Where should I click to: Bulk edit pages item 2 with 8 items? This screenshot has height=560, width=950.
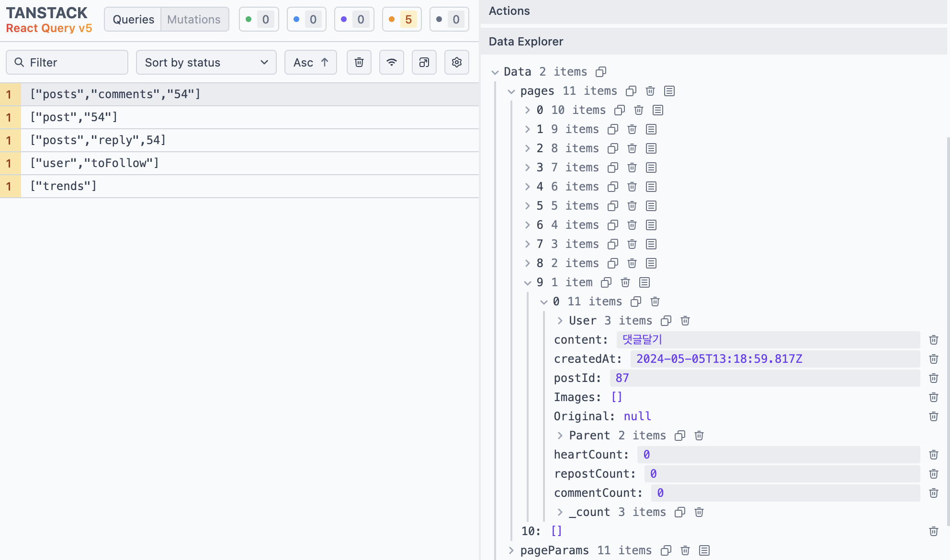click(651, 148)
